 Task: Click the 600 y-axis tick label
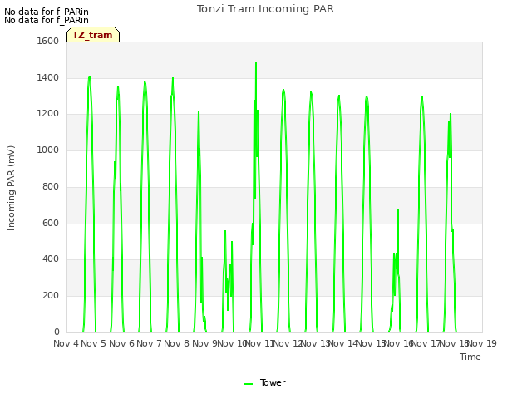tap(51, 224)
